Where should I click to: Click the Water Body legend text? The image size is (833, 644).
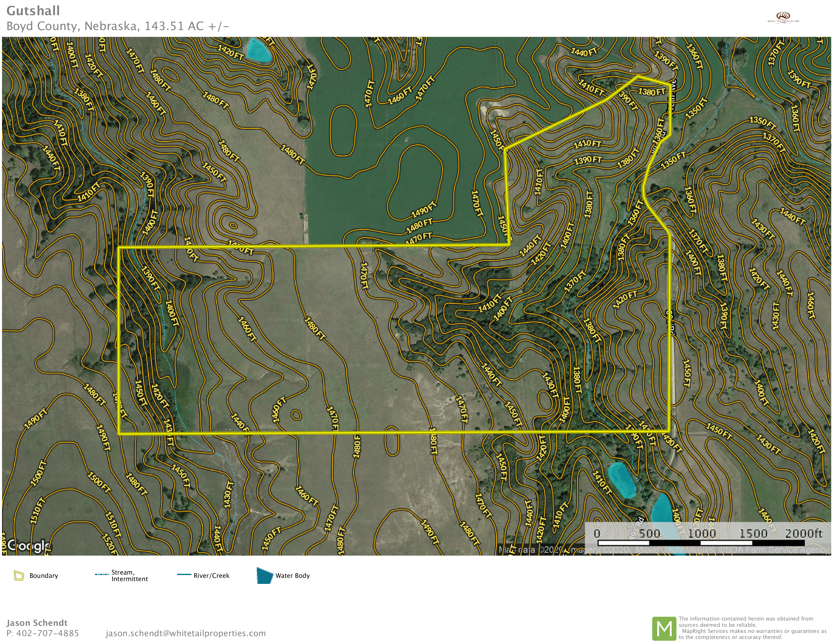(x=293, y=575)
